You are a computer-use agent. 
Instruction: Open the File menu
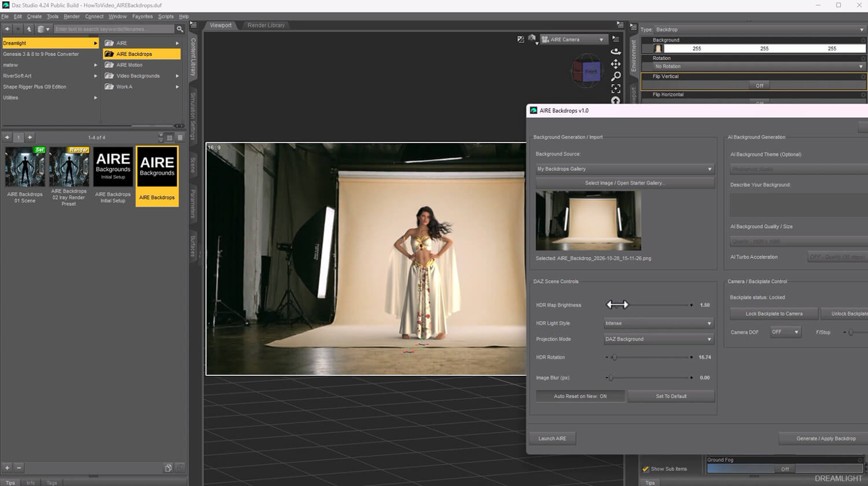[x=5, y=16]
